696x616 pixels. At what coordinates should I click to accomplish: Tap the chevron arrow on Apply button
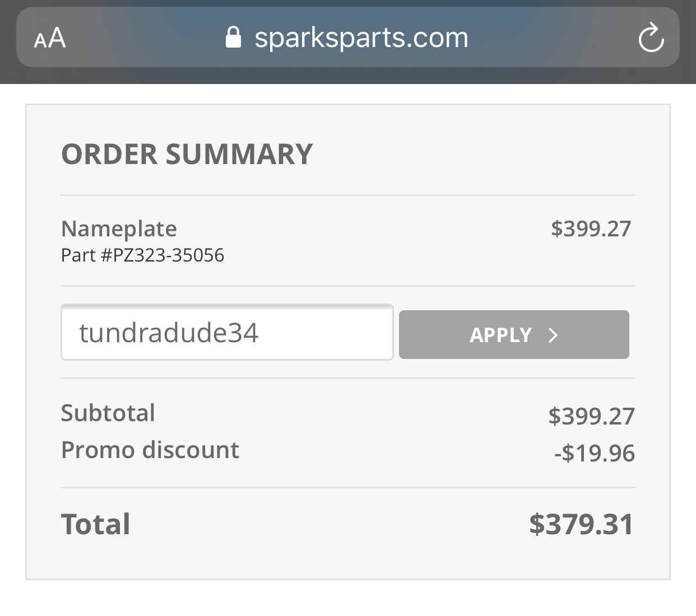point(553,335)
